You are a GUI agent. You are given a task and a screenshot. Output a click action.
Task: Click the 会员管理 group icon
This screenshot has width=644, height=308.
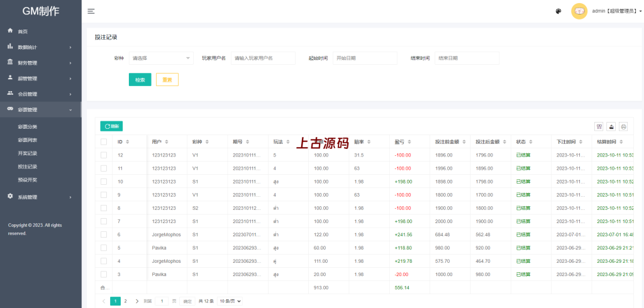click(10, 93)
